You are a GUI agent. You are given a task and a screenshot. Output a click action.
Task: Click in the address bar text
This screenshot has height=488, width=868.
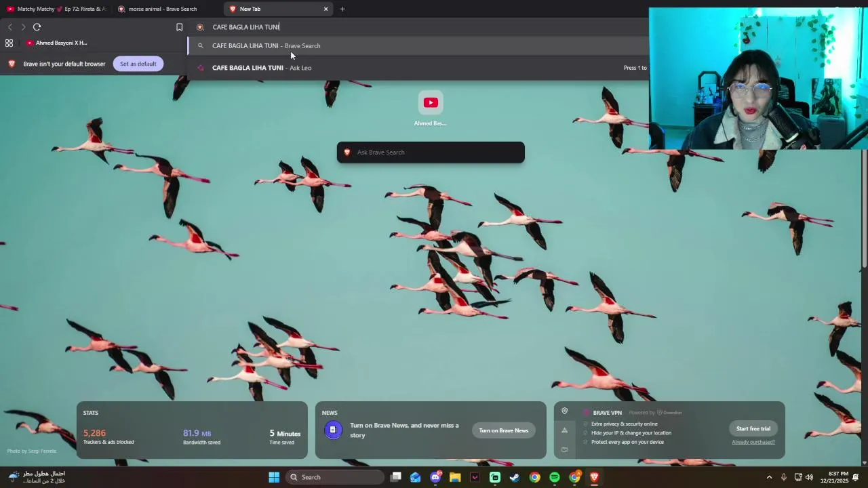pyautogui.click(x=245, y=27)
